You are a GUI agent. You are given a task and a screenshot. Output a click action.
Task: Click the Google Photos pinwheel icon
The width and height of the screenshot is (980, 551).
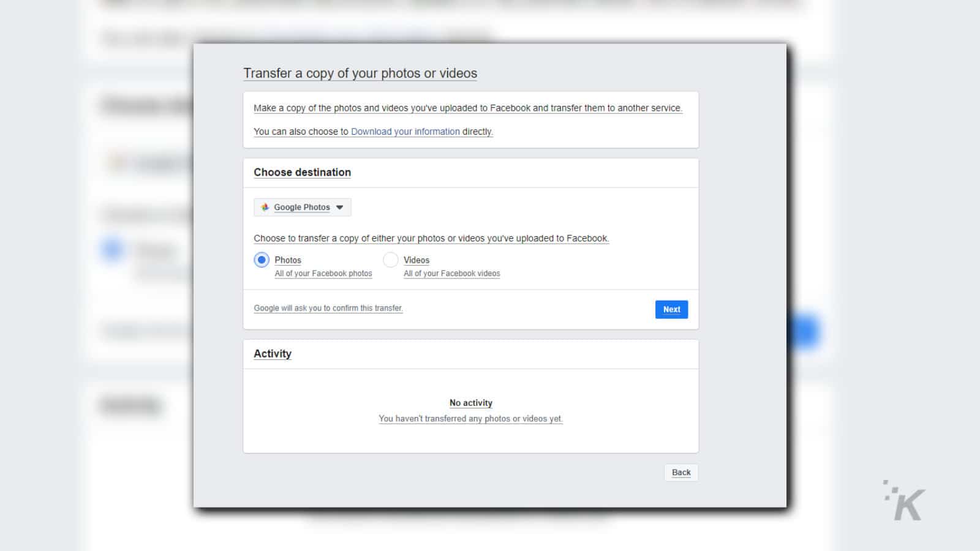(265, 207)
